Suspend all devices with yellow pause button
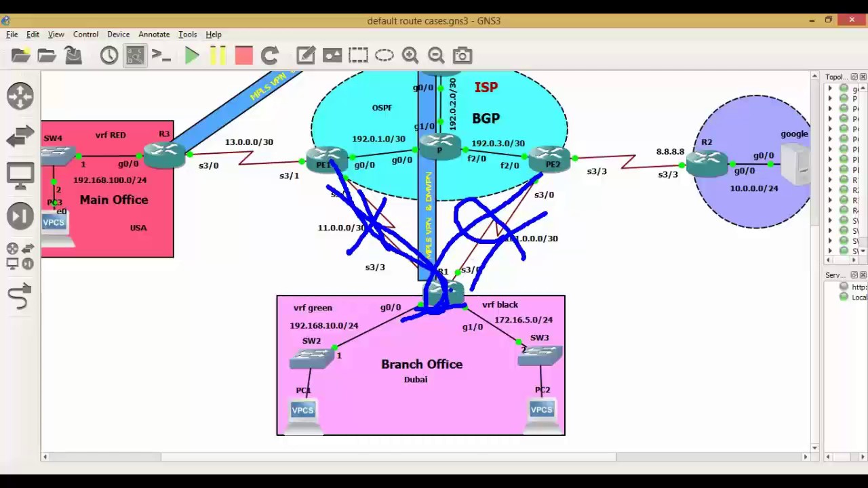 218,56
